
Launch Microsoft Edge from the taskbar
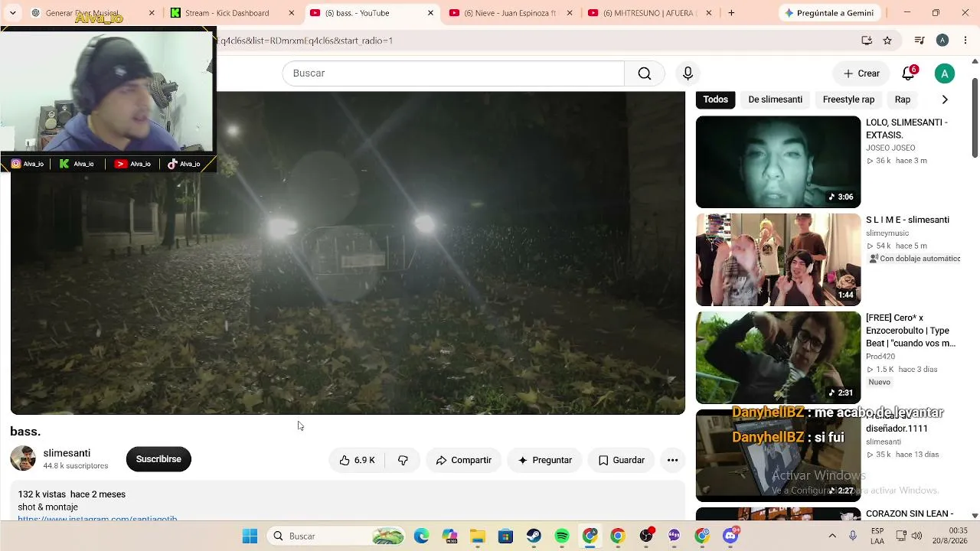click(x=421, y=536)
